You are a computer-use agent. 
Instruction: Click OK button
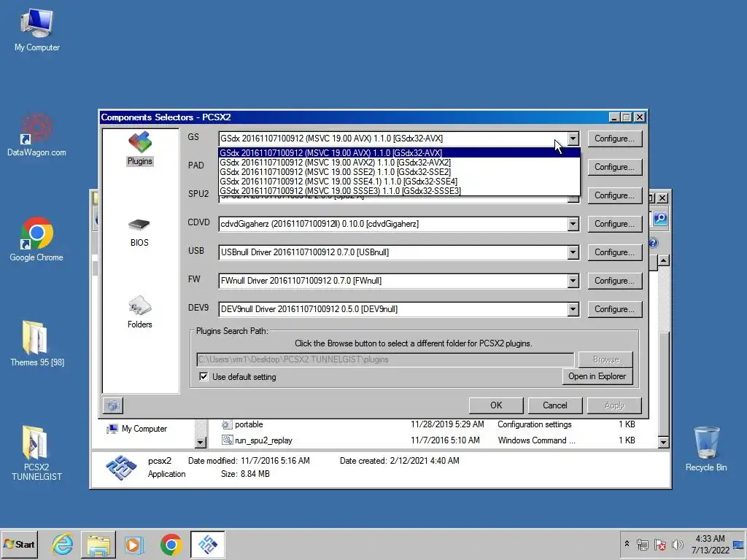click(x=496, y=405)
